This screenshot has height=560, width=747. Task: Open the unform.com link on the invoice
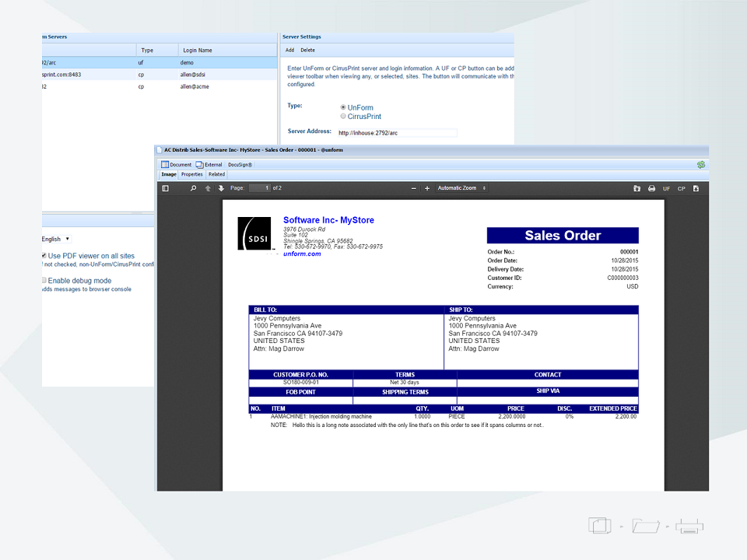(302, 253)
